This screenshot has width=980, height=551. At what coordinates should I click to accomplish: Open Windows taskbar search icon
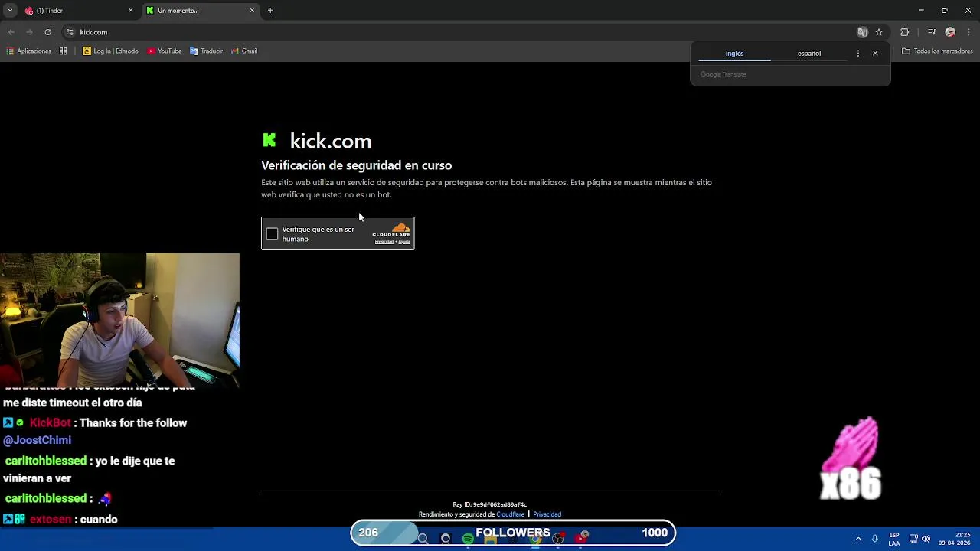(x=423, y=539)
